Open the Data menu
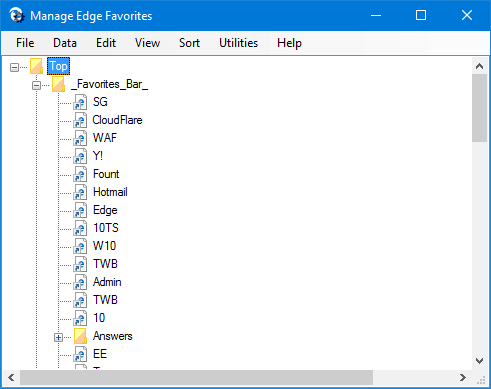491x389 pixels. [x=65, y=43]
